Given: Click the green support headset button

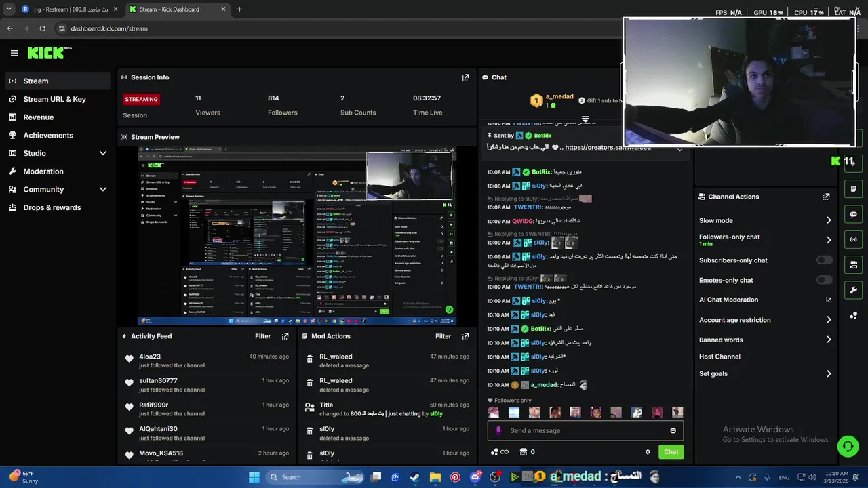Looking at the screenshot, I should click(848, 446).
